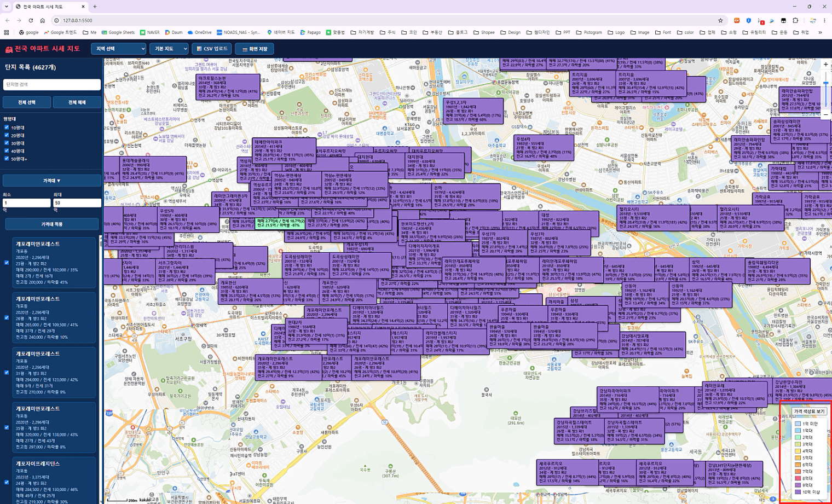832x504 pixels.
Task: Click the 1억 미만 color swatch
Action: pos(798,424)
